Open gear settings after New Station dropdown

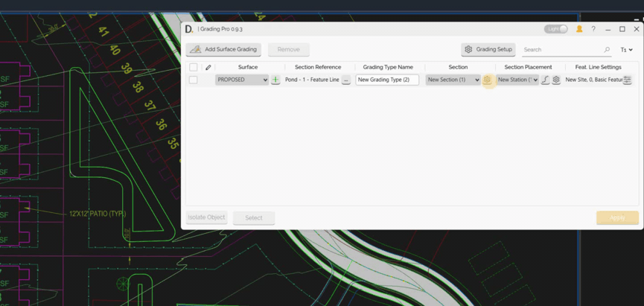[x=556, y=80]
